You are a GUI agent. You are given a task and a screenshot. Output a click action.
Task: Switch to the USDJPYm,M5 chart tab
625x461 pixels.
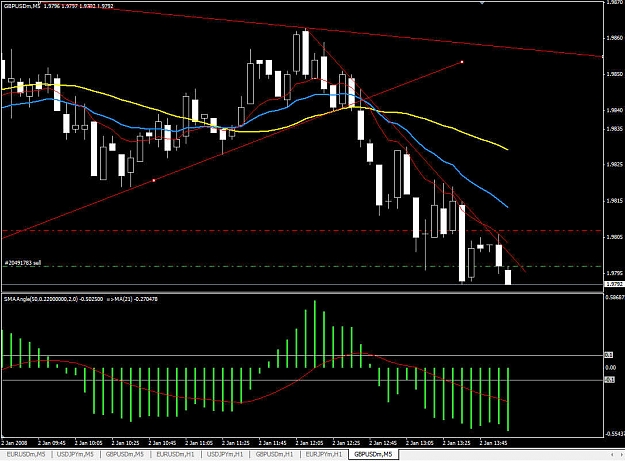point(75,454)
